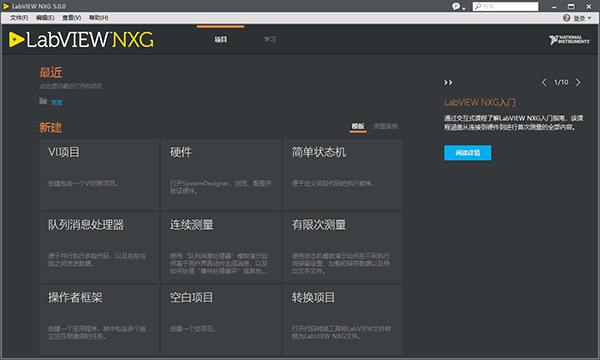Select the 模板 templates tab
600x360 pixels.
358,126
